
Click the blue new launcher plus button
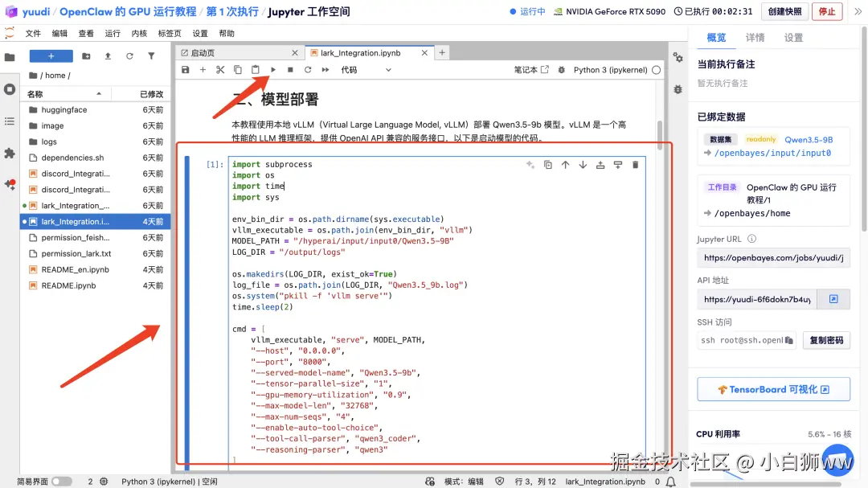coord(51,56)
